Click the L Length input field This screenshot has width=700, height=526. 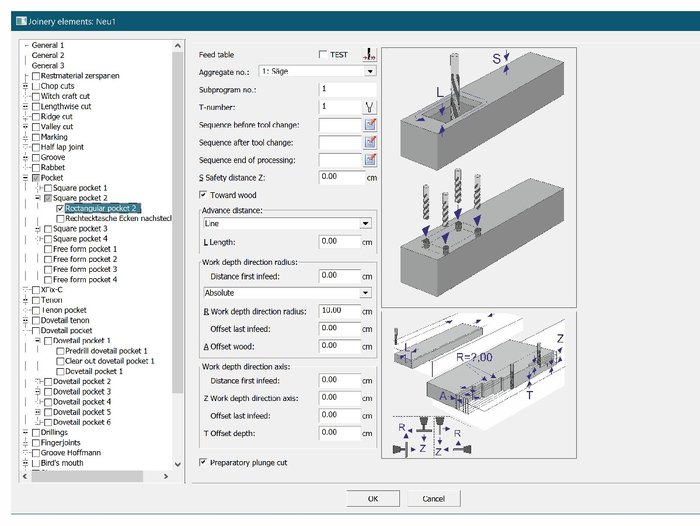[340, 242]
